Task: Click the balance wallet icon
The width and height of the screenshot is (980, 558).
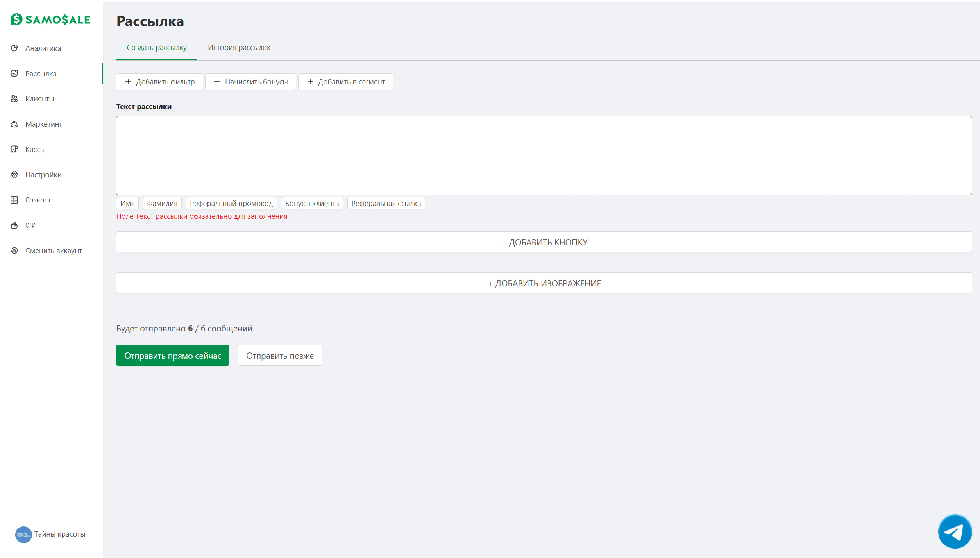Action: (14, 225)
